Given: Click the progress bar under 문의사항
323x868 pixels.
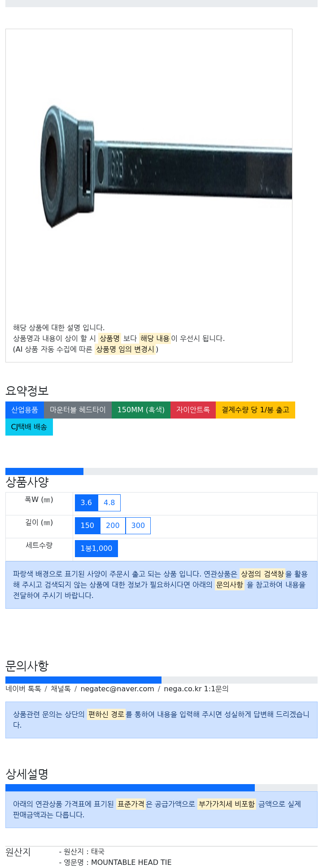Looking at the screenshot, I should coord(161,680).
